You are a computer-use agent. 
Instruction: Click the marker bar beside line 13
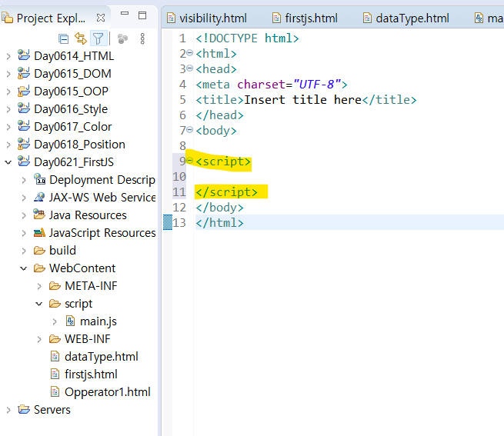tap(168, 222)
